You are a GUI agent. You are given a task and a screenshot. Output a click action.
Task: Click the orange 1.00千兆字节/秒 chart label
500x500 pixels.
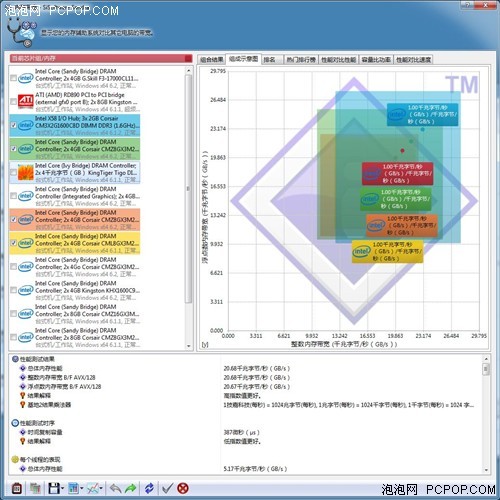[402, 226]
